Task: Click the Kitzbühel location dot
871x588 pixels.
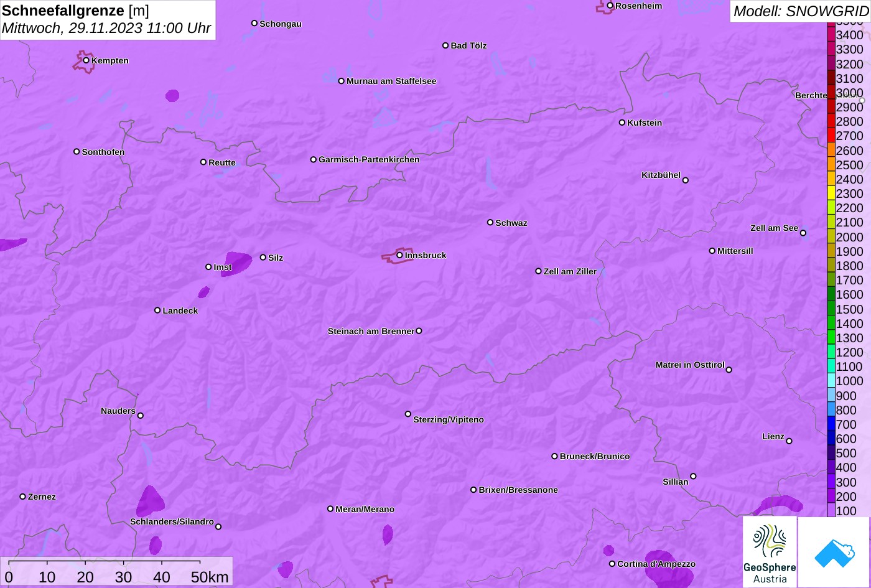Action: coord(686,180)
